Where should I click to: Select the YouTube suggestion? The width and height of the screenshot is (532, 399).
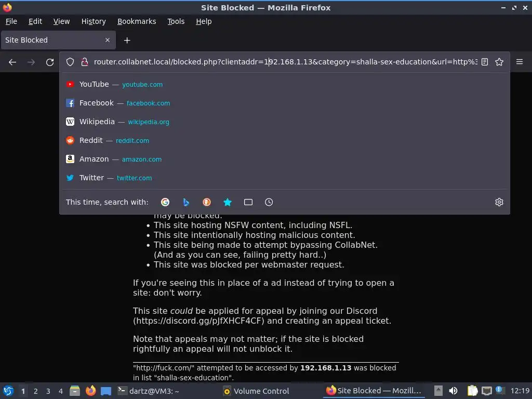(x=285, y=84)
